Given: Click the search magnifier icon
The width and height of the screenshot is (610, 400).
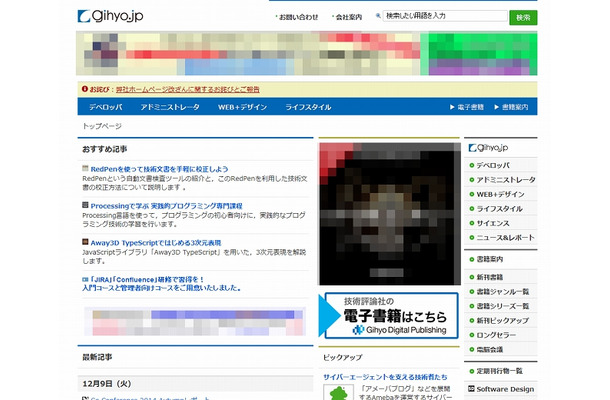Looking at the screenshot, I should coord(378,16).
